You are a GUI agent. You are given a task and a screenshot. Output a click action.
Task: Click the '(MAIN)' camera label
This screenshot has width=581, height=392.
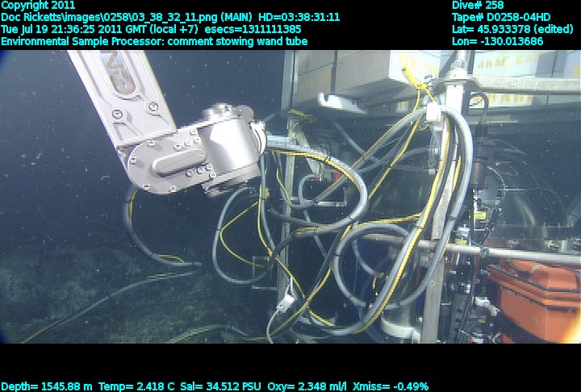235,18
